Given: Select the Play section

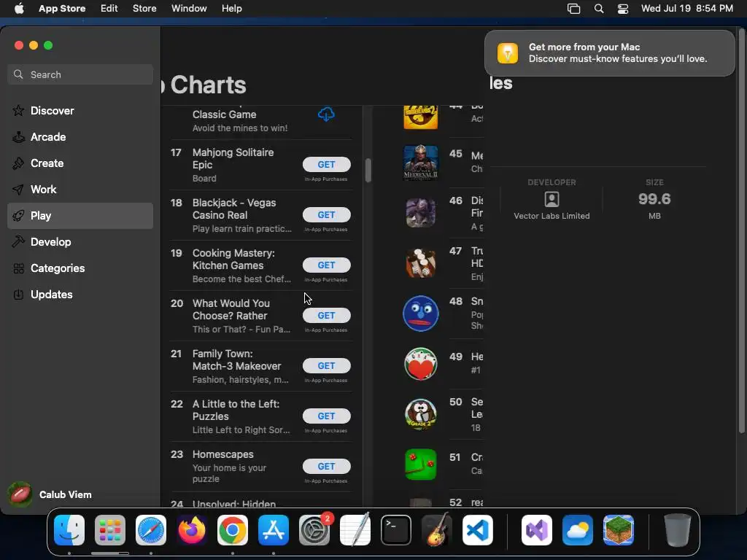Looking at the screenshot, I should coord(80,216).
